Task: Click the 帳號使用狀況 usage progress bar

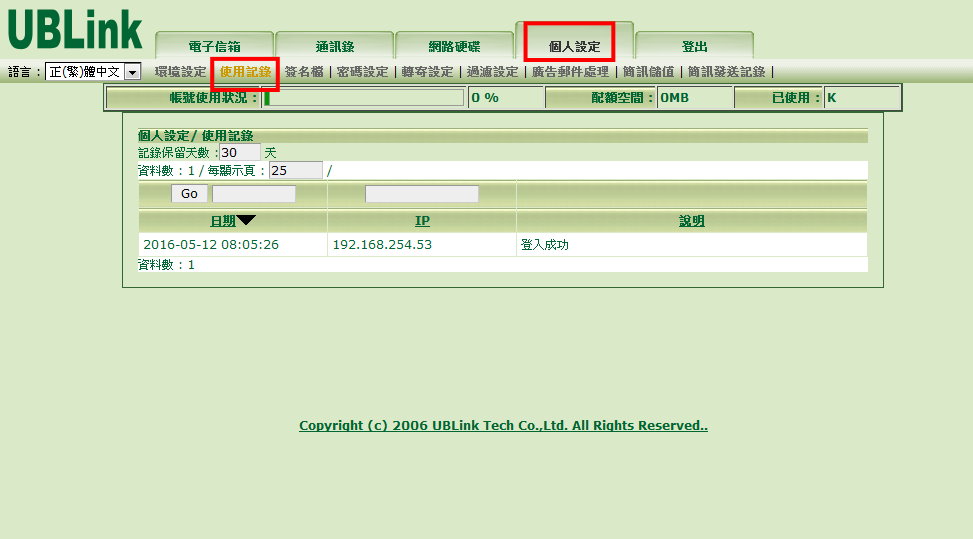Action: point(364,98)
